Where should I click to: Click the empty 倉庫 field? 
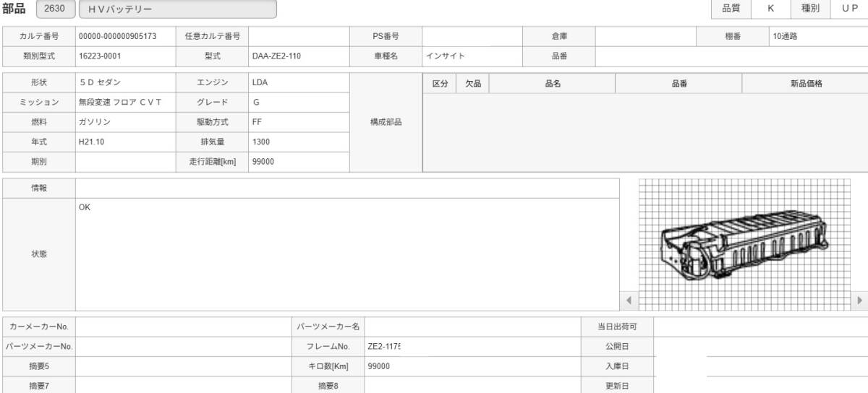pos(646,36)
